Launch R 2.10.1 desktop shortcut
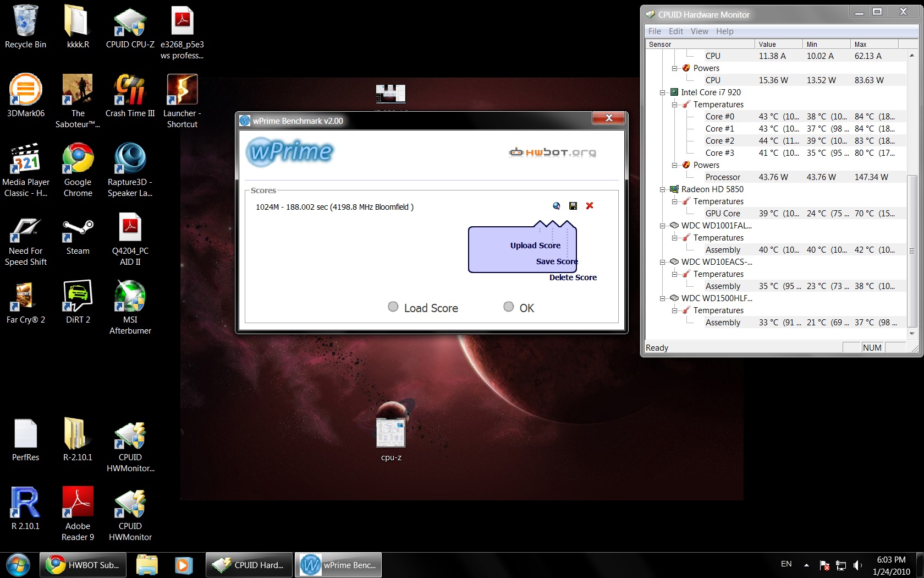 click(x=25, y=508)
